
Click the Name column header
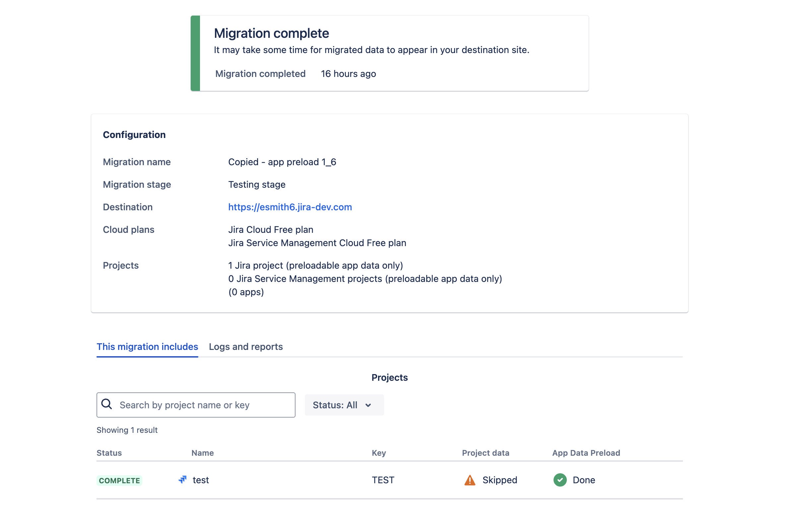(202, 453)
